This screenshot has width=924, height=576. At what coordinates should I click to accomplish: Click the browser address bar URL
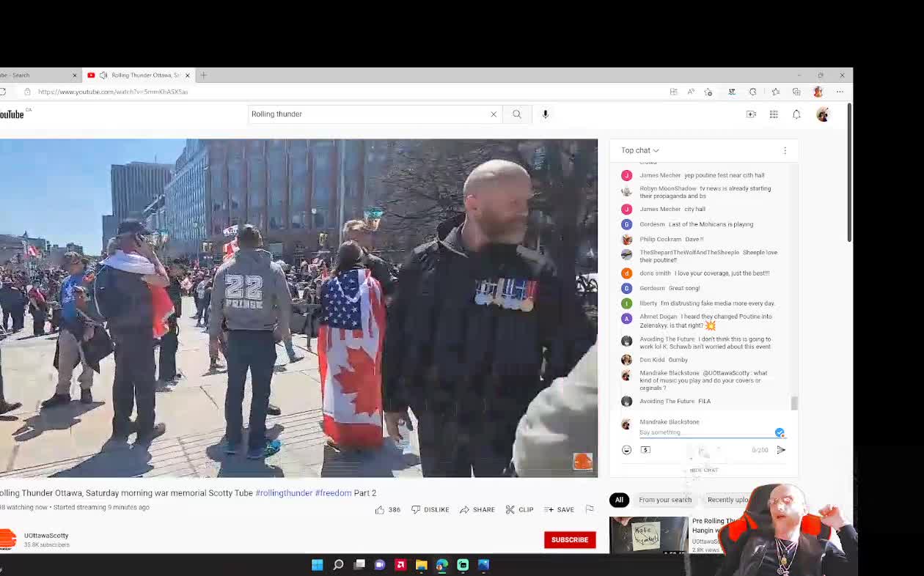(113, 92)
